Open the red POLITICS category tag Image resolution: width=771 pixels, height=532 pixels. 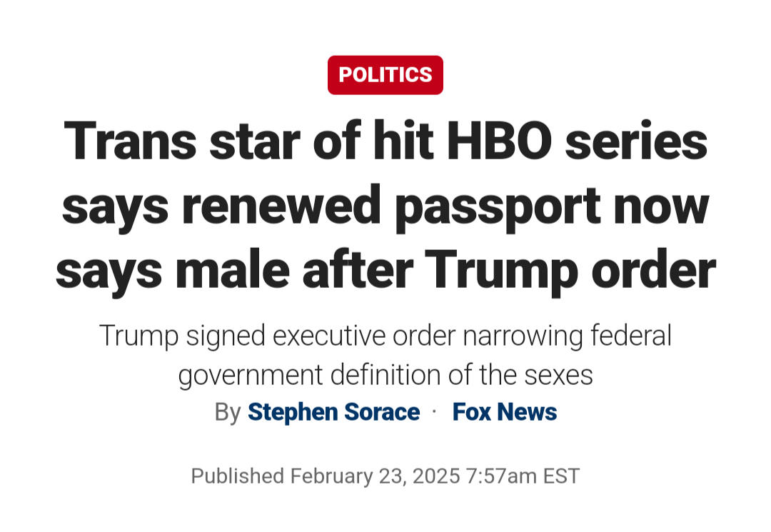click(385, 75)
